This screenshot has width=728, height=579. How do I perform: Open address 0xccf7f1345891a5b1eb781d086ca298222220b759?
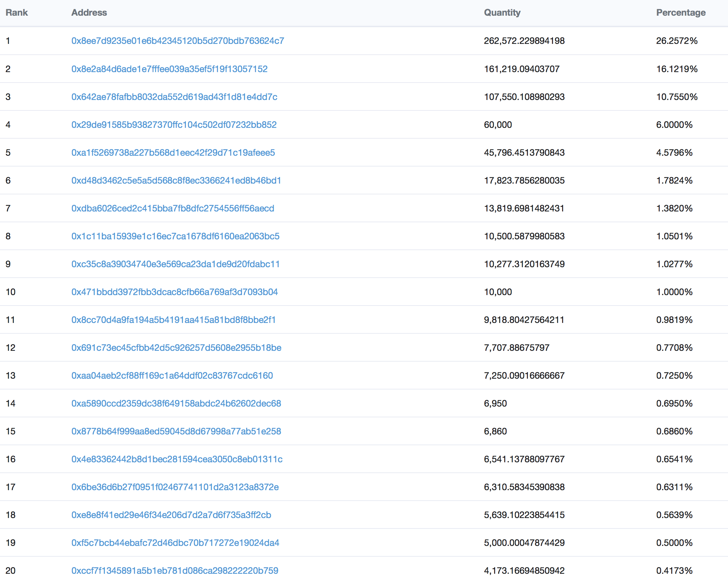(175, 571)
